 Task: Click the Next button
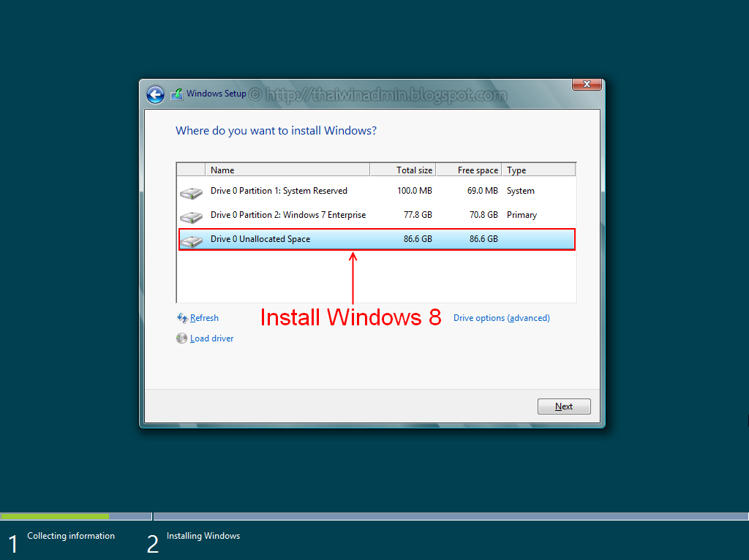tap(564, 406)
